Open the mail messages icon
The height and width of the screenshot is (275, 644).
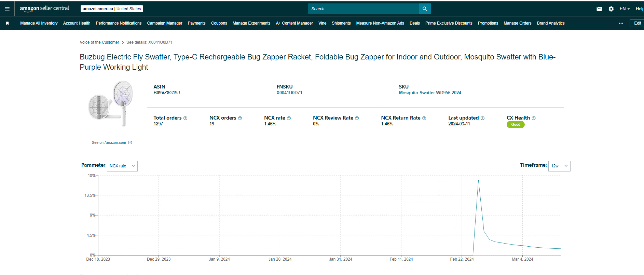pyautogui.click(x=599, y=9)
